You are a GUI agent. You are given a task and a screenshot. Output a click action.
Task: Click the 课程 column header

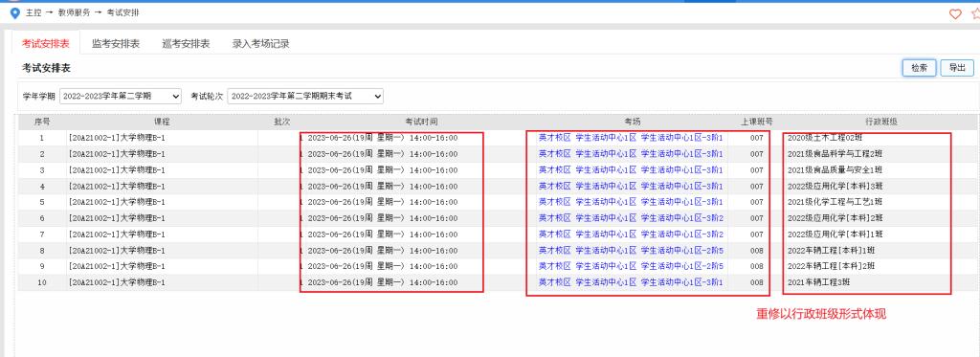(162, 122)
